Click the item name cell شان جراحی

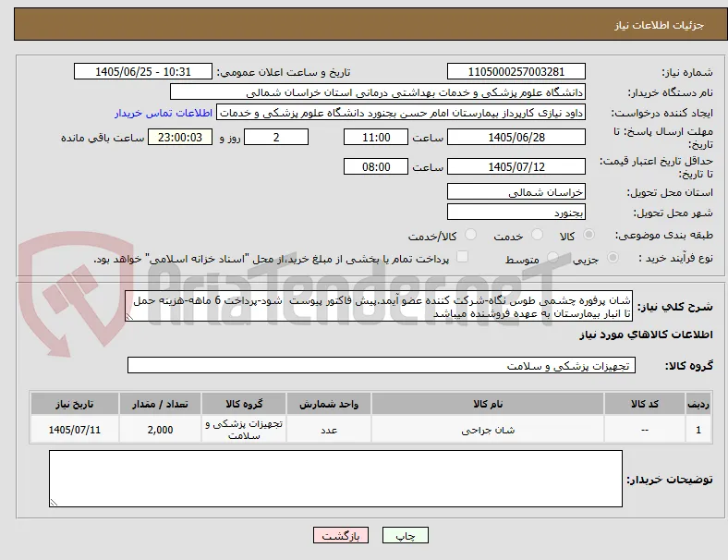[x=488, y=430]
